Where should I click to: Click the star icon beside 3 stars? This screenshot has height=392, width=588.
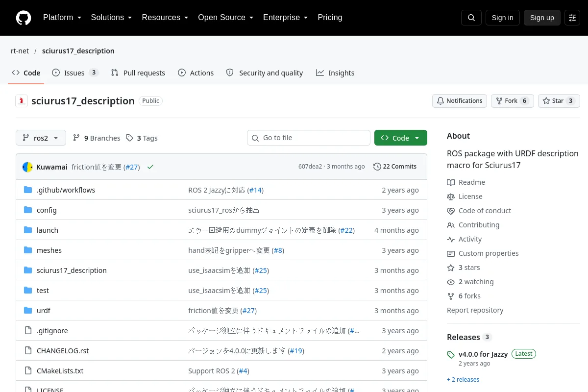tap(451, 268)
